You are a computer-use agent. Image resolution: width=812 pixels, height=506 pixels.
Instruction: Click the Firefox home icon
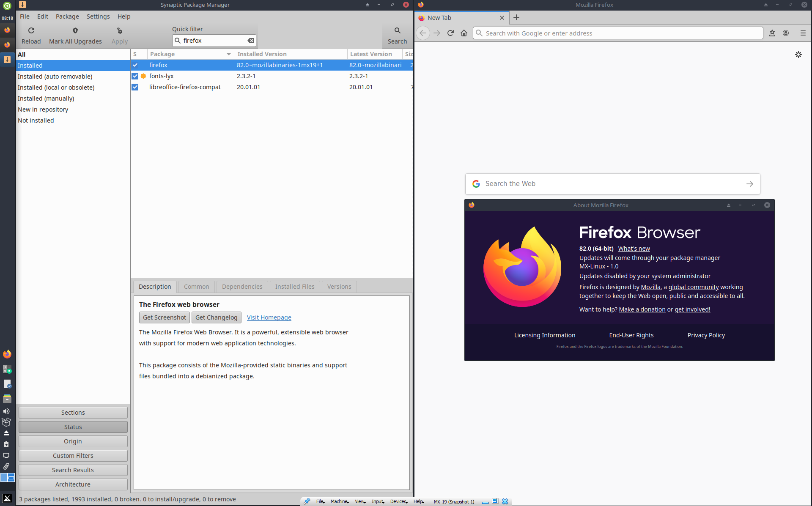[464, 33]
